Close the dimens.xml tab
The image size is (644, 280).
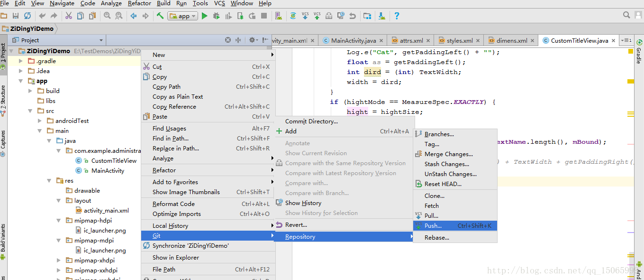[532, 41]
